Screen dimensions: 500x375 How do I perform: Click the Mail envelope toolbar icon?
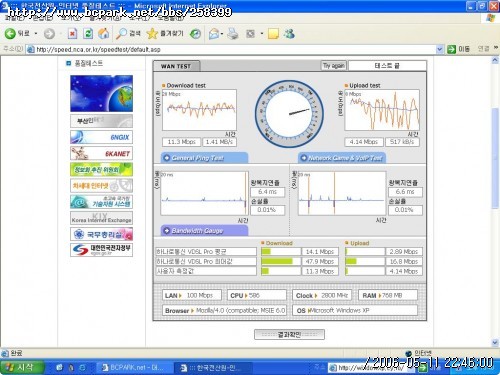(214, 34)
